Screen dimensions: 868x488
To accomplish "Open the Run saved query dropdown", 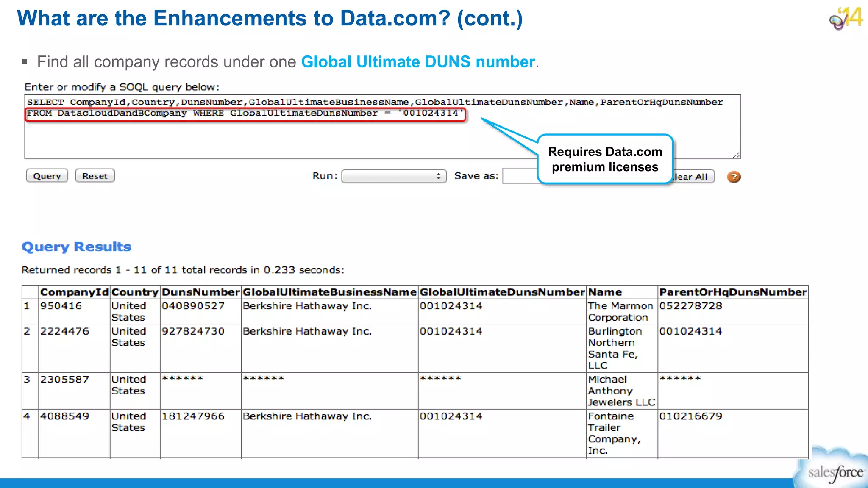I will [x=394, y=176].
